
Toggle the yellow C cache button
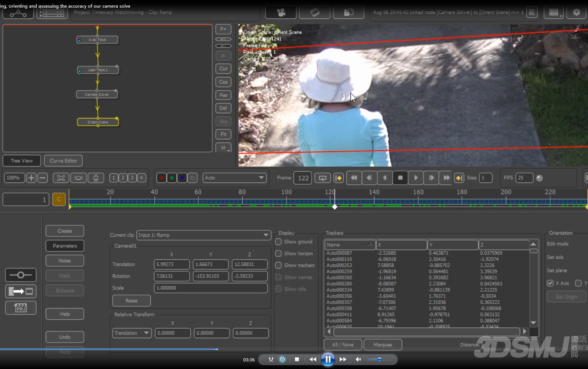pos(59,199)
